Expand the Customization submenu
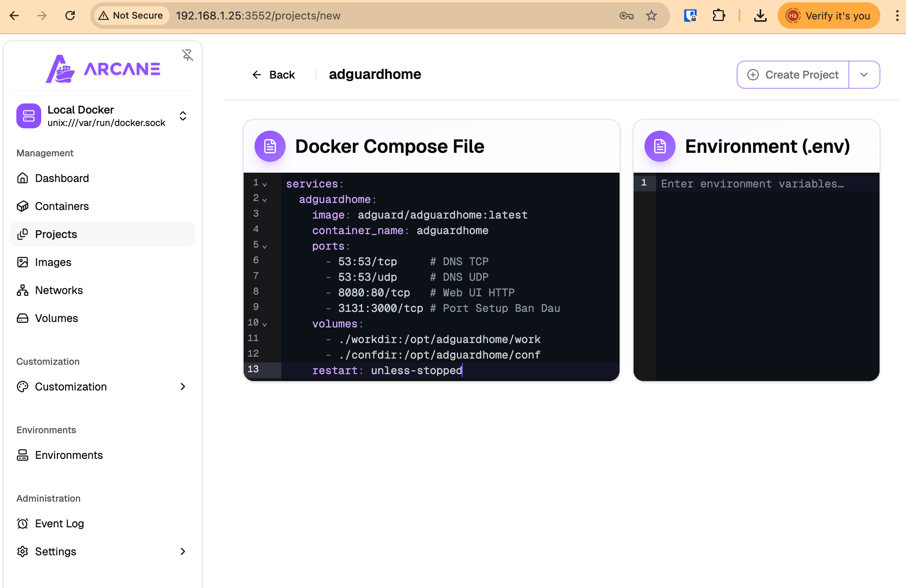Screen dimensions: 906x588 pyautogui.click(x=183, y=387)
